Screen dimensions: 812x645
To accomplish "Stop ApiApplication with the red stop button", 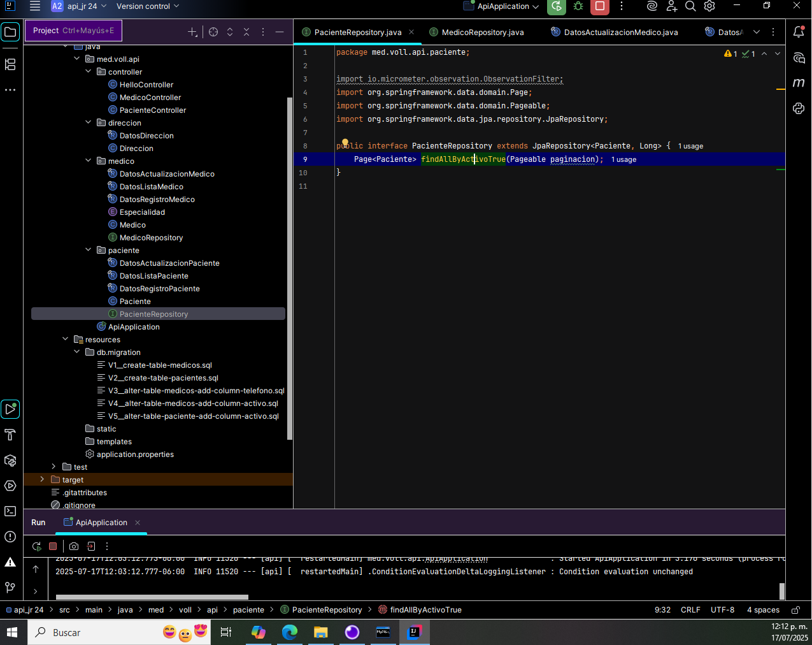I will [599, 6].
